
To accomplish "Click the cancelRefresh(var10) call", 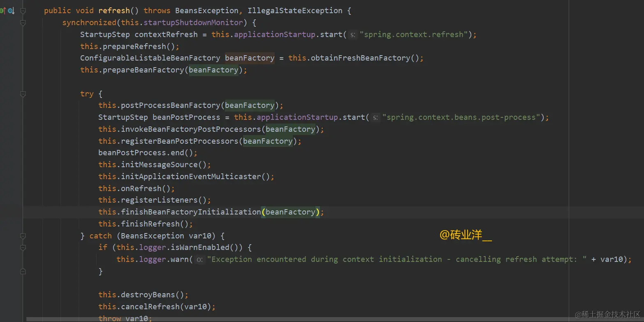I will 166,307.
